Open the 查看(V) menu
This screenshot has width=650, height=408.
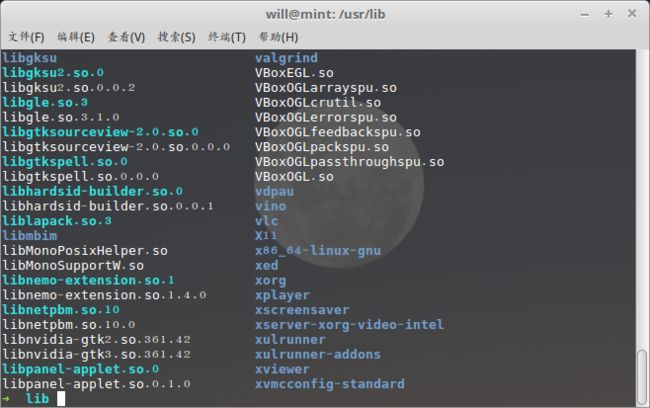coord(126,37)
